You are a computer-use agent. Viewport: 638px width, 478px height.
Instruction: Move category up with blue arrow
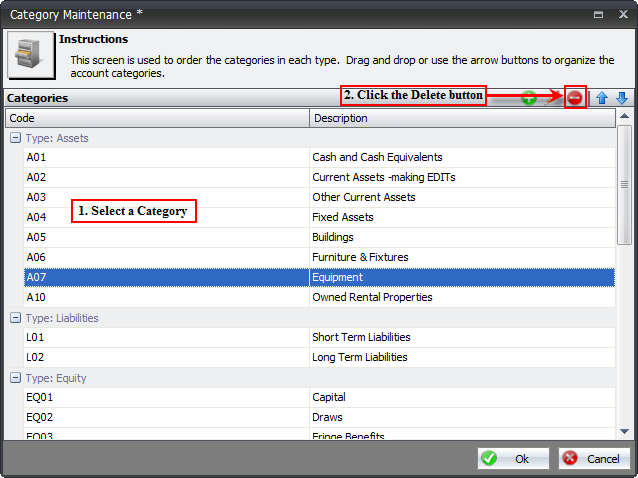click(602, 98)
